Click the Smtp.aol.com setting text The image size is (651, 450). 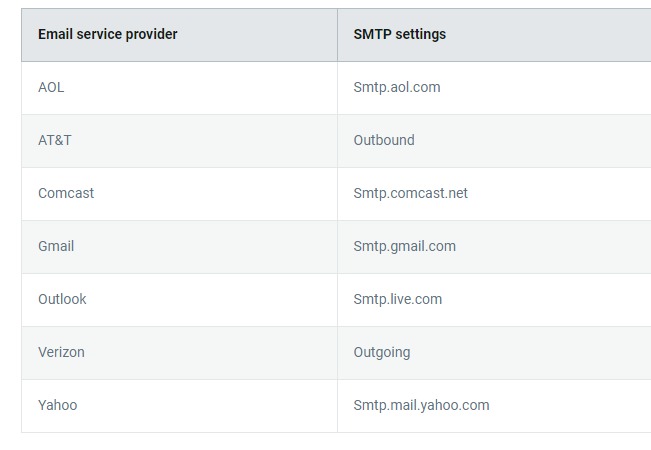[x=397, y=88]
